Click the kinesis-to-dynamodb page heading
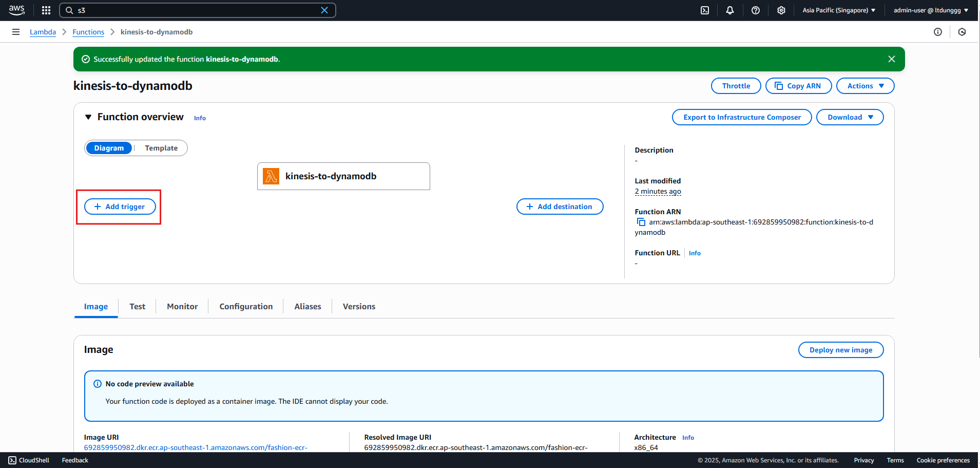This screenshot has width=980, height=468. pyautogui.click(x=133, y=86)
